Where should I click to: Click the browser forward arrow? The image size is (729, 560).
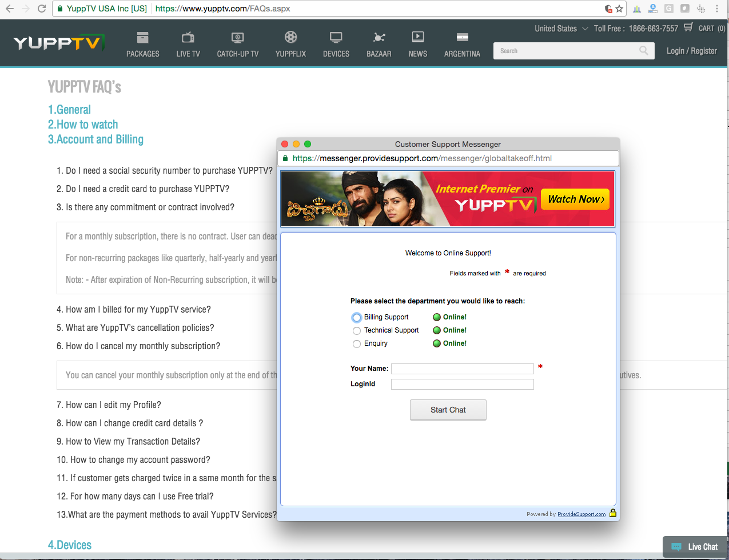click(25, 9)
